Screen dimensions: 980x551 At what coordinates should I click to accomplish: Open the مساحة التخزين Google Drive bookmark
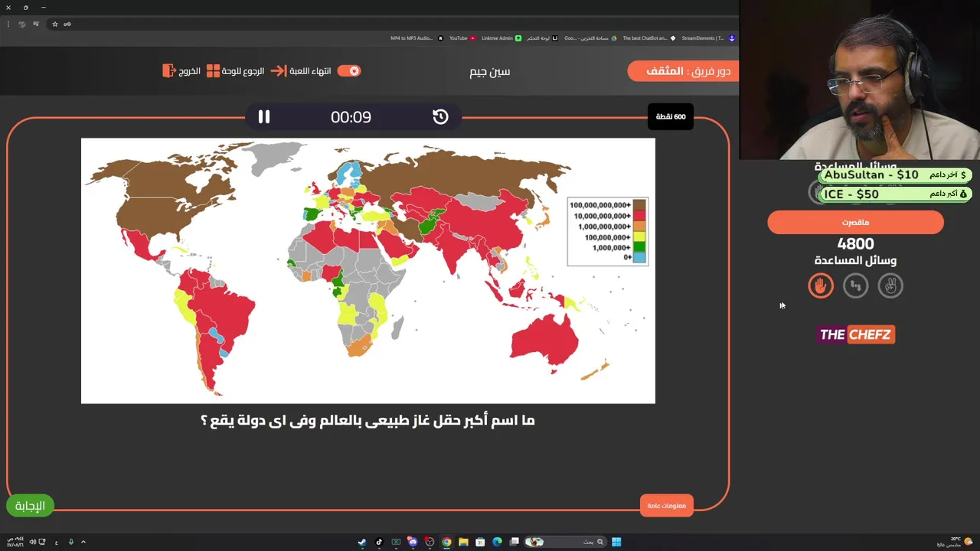click(x=590, y=37)
